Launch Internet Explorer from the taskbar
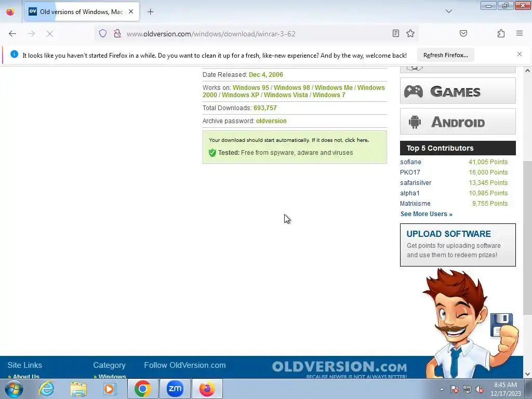The height and width of the screenshot is (399, 532). pyautogui.click(x=46, y=389)
